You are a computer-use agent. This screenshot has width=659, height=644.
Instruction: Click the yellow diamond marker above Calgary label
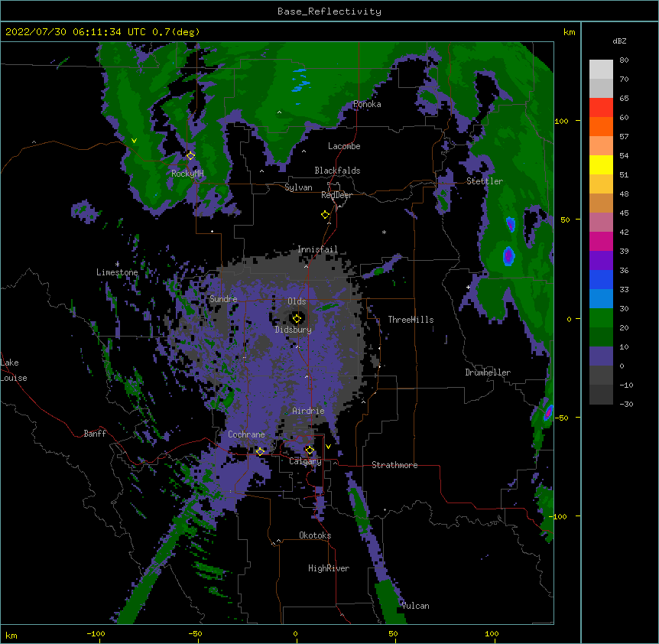(310, 450)
